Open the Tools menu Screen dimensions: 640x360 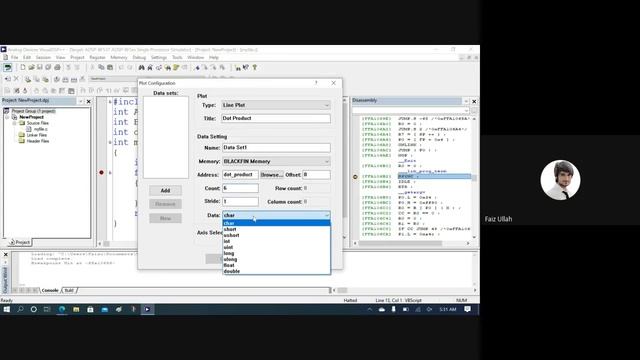tap(177, 58)
